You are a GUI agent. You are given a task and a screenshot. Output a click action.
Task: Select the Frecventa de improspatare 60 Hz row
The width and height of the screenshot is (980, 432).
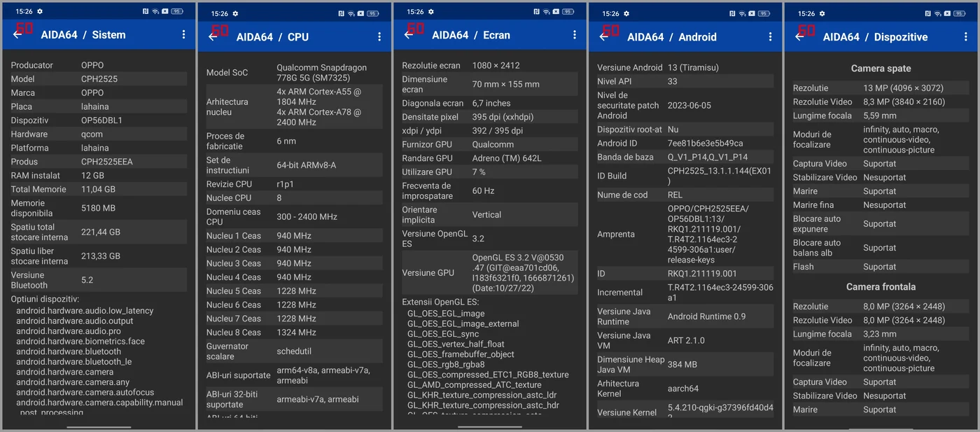(489, 190)
